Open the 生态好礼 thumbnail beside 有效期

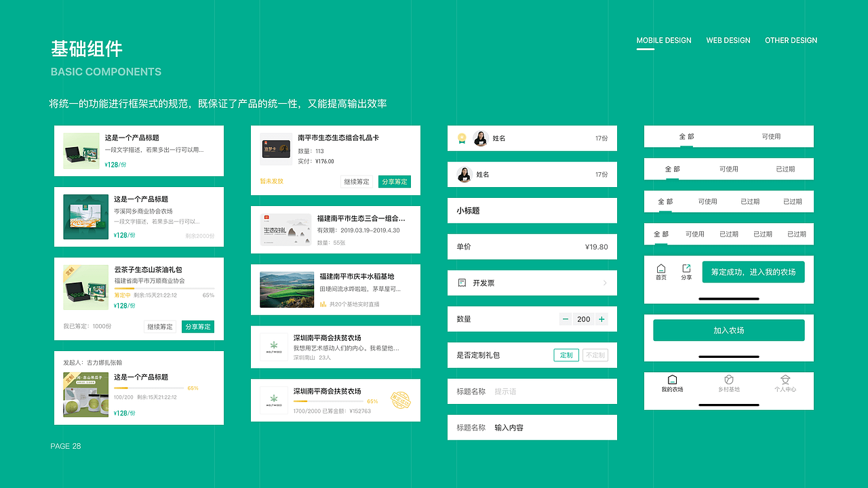tap(285, 229)
